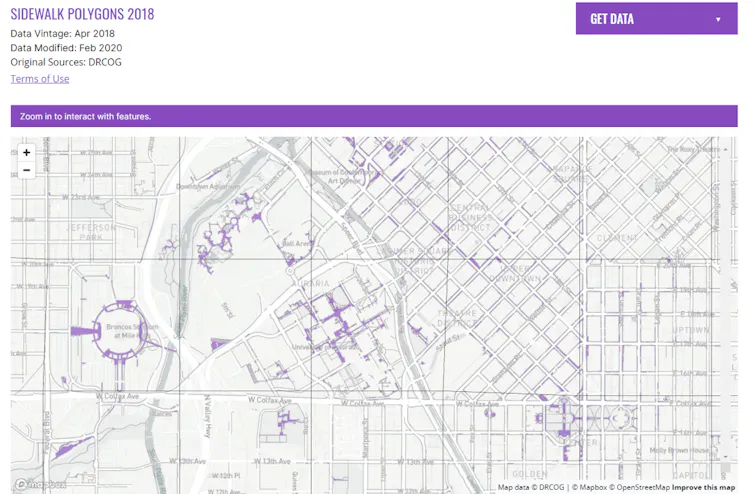Image resolution: width=754 pixels, height=494 pixels.
Task: Click the Speer Blvd street label
Action: tap(352, 238)
